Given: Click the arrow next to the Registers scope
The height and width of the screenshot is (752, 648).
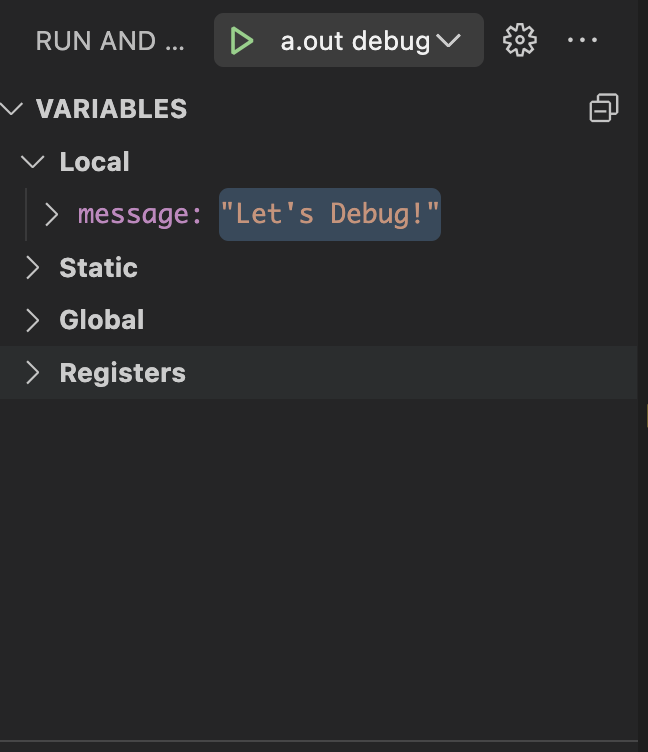Looking at the screenshot, I should click(33, 373).
